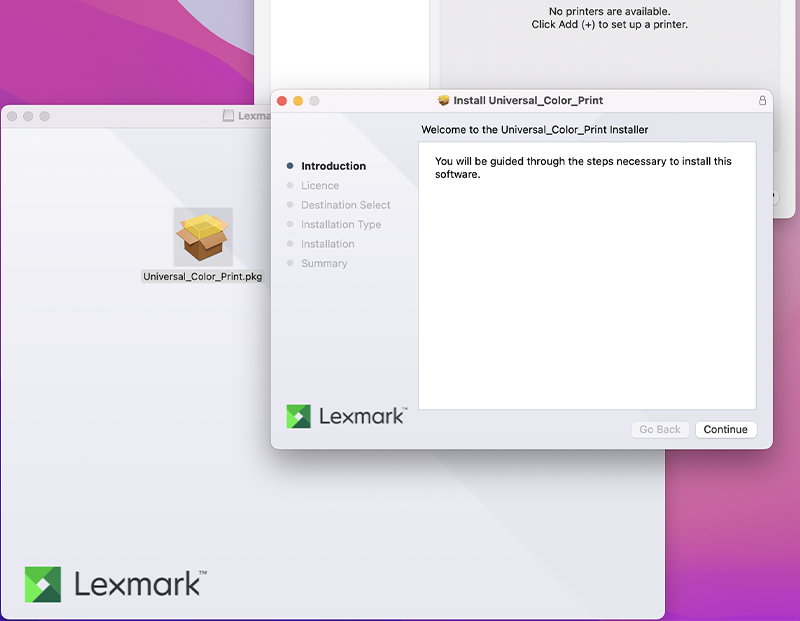This screenshot has width=800, height=621.
Task: Open the Universal_Color_Print.pkg package icon
Action: click(x=203, y=237)
